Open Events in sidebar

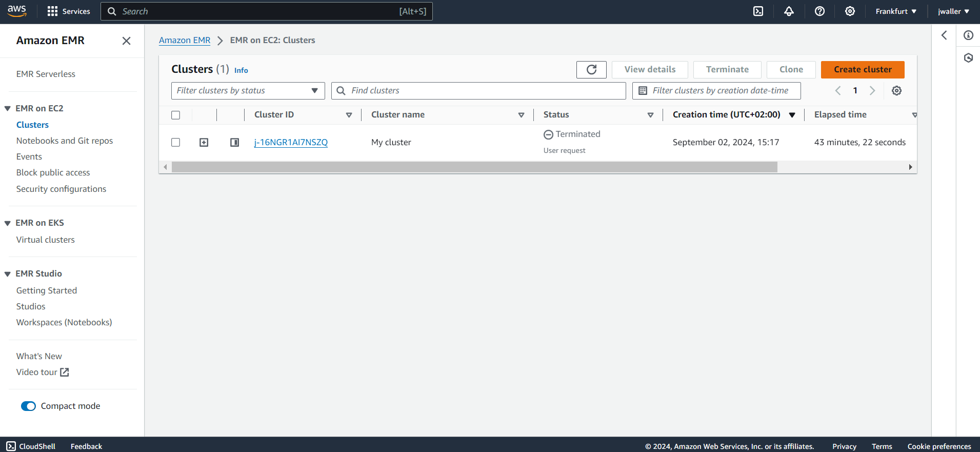pos(29,156)
